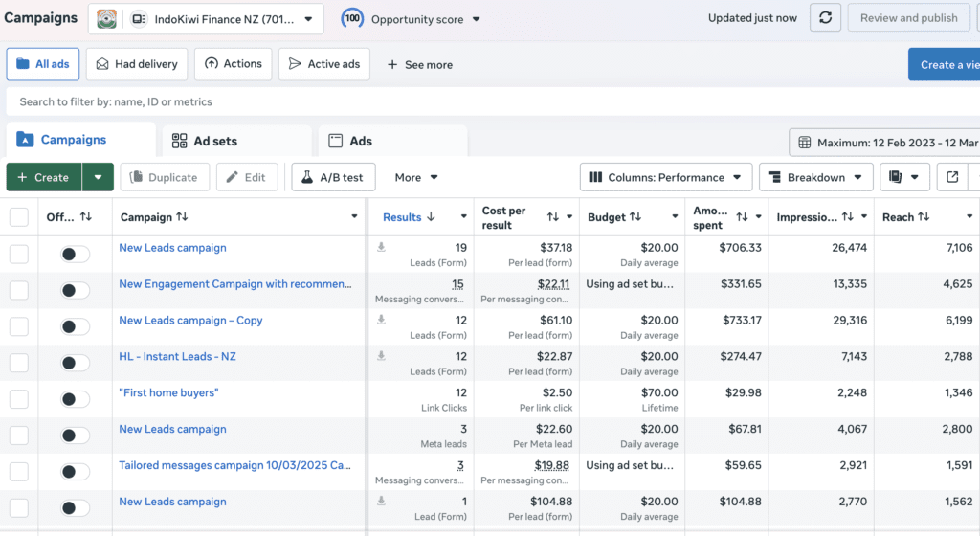
Task: Click the A/B test button
Action: click(333, 177)
